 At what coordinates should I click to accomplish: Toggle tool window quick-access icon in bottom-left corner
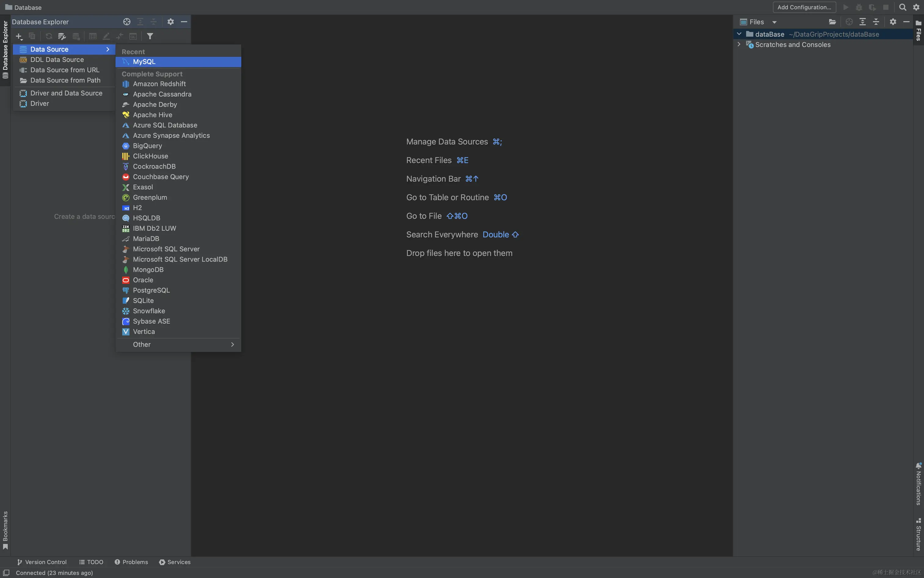coord(6,572)
